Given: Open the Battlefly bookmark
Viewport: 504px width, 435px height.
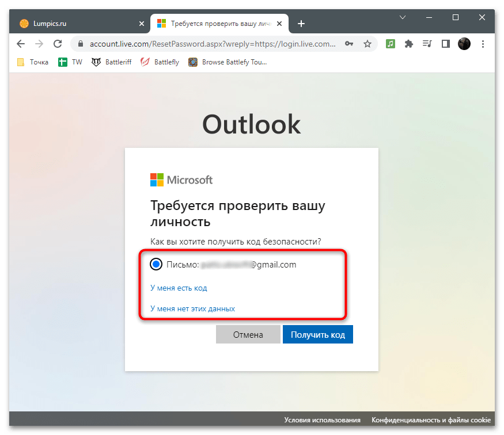Looking at the screenshot, I should coord(160,62).
